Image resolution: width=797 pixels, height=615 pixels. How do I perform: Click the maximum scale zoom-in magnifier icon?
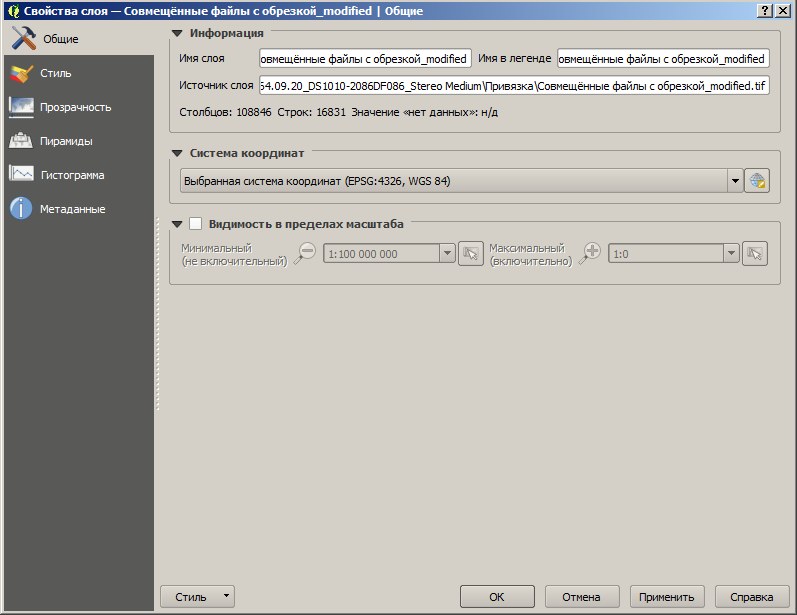coord(590,253)
